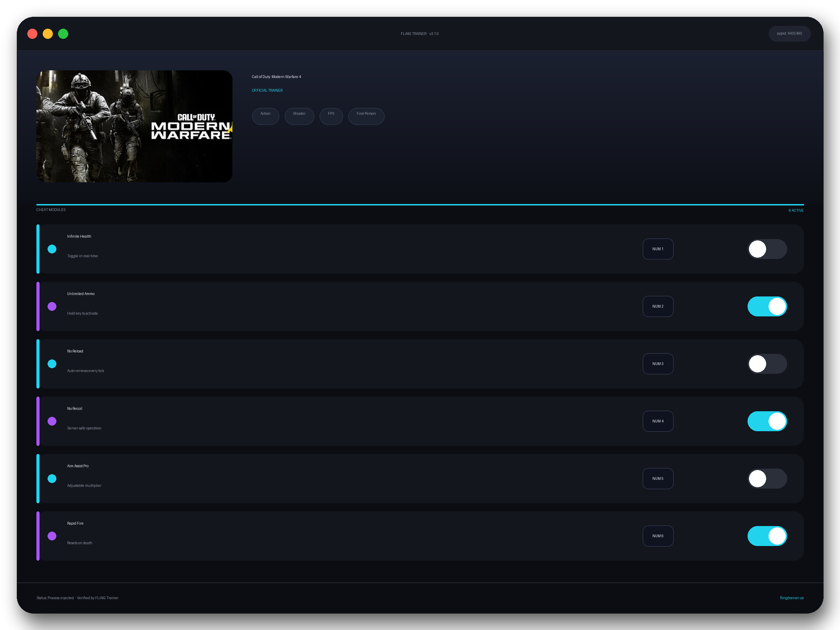840x630 pixels.
Task: Click the Unlimited Ammo module name
Action: pos(81,294)
